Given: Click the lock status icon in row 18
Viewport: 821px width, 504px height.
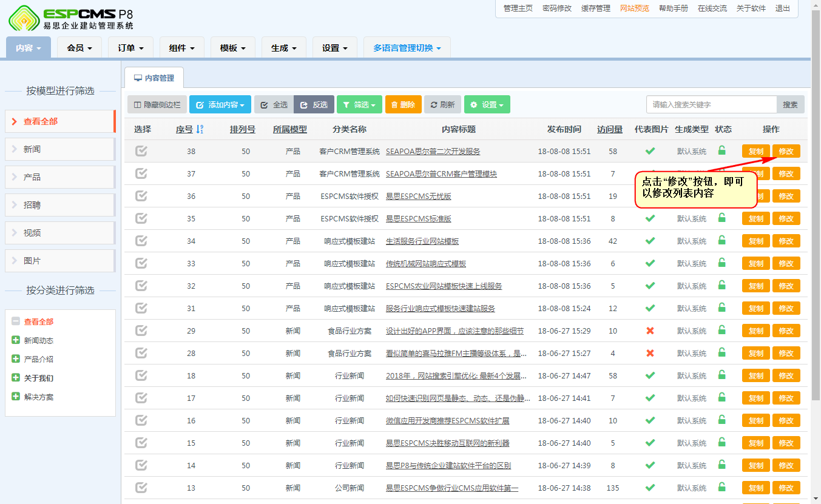Looking at the screenshot, I should [x=721, y=375].
